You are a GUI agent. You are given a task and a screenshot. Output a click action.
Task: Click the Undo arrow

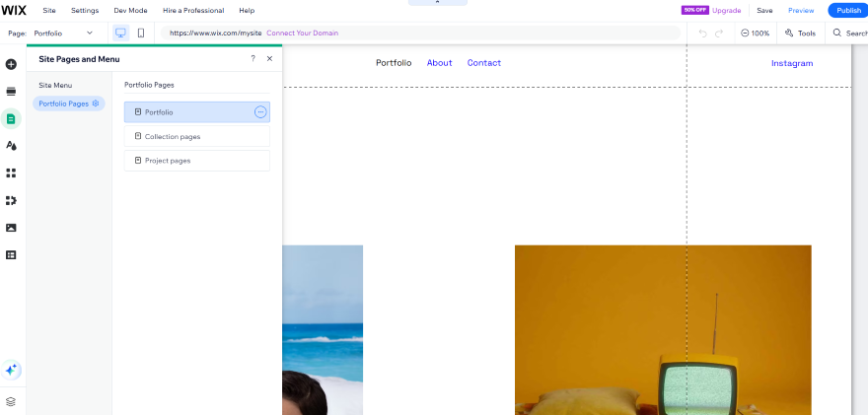point(702,34)
